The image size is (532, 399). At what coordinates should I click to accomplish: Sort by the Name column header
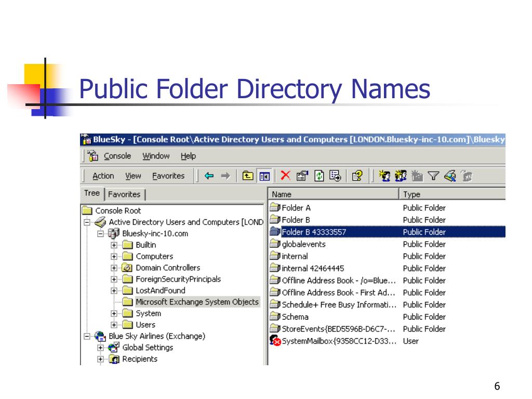pyautogui.click(x=334, y=194)
